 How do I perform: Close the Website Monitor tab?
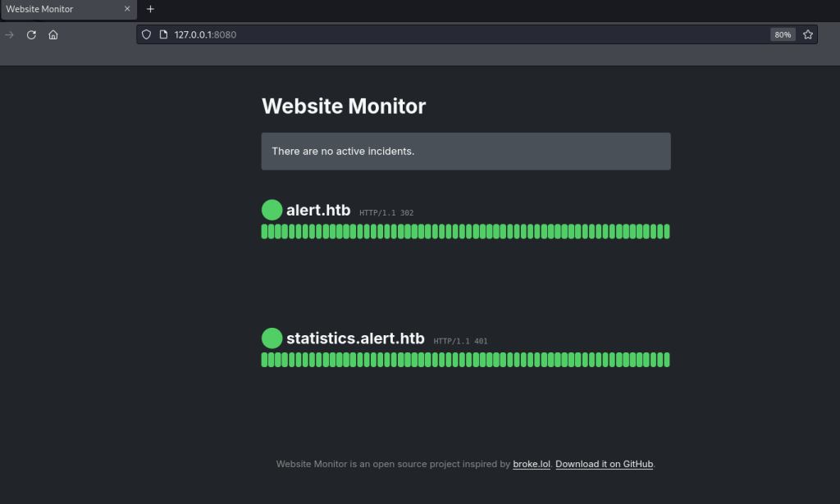pyautogui.click(x=127, y=9)
